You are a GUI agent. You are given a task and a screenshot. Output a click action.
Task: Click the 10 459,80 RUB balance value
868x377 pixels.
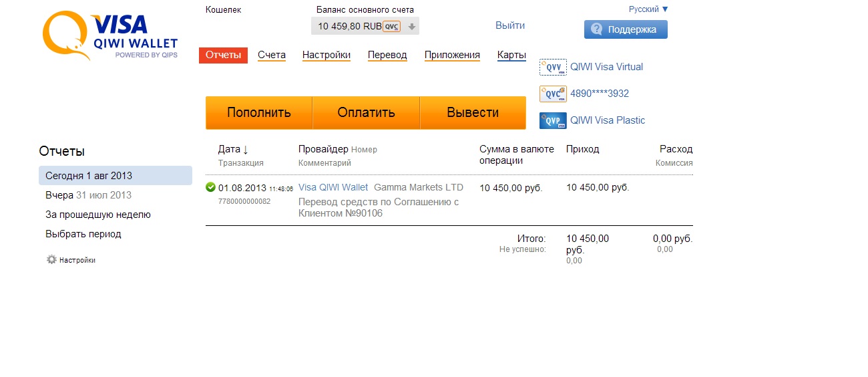click(350, 27)
